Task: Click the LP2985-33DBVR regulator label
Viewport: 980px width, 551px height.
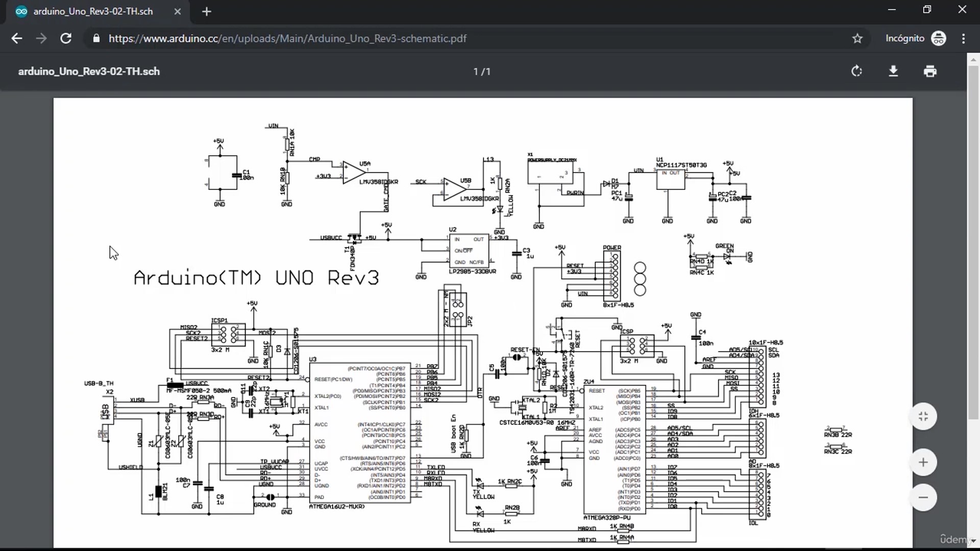Action: tap(473, 271)
